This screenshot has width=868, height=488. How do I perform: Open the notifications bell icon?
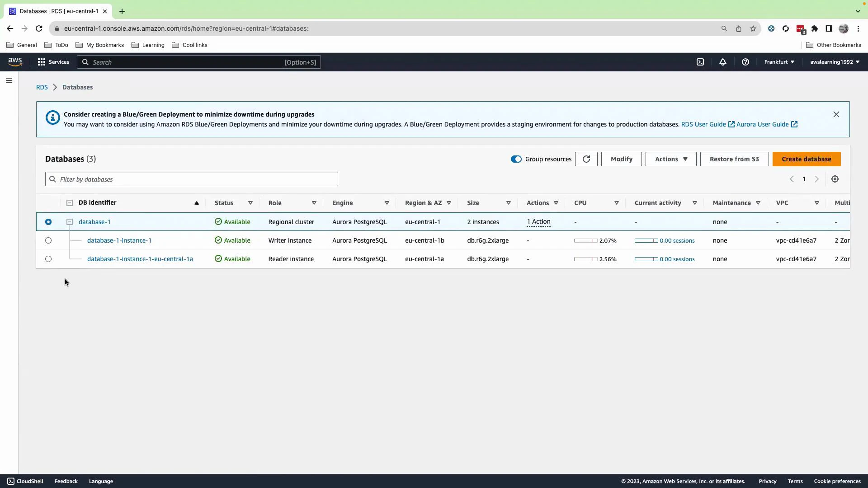tap(722, 62)
